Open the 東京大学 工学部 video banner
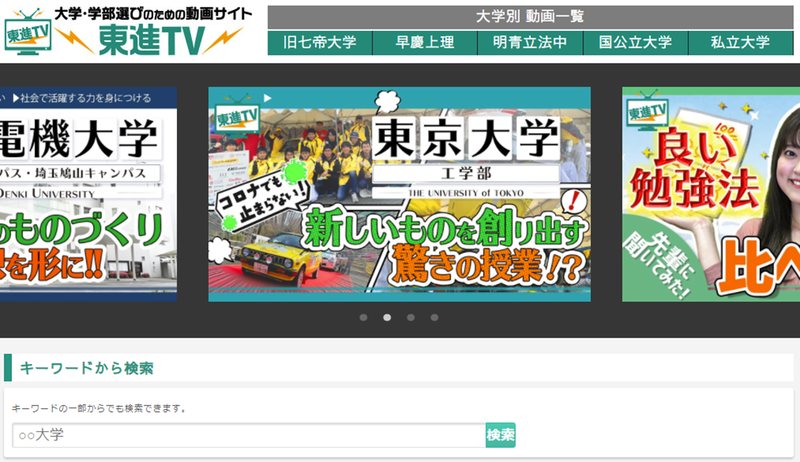 tap(399, 194)
